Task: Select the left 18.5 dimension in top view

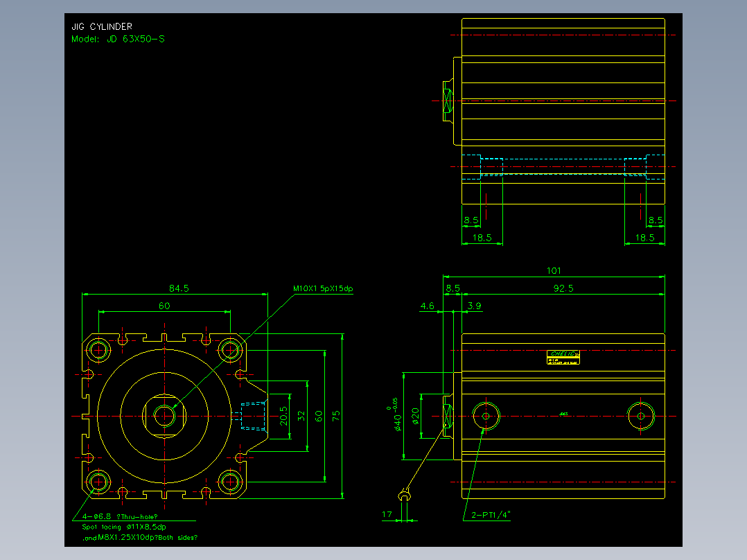Action: (482, 238)
